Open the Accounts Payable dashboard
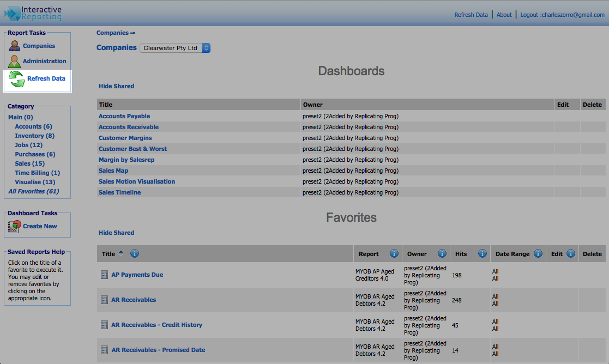This screenshot has height=364, width=609. [124, 116]
